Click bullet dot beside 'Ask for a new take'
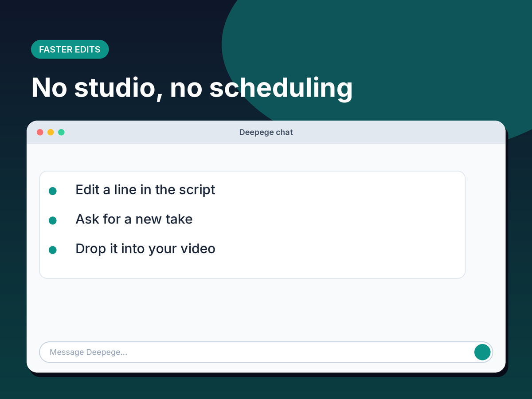The height and width of the screenshot is (399, 532). (x=52, y=220)
